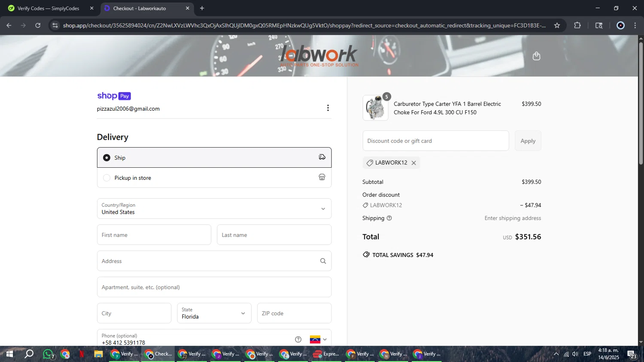The width and height of the screenshot is (644, 362).
Task: Go back using browser back arrow
Action: [9, 25]
